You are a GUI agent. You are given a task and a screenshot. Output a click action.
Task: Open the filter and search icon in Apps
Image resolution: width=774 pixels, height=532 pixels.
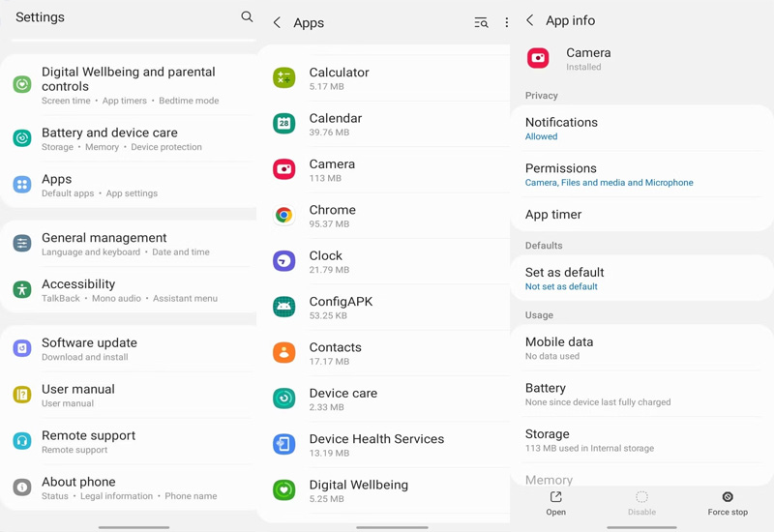click(481, 22)
